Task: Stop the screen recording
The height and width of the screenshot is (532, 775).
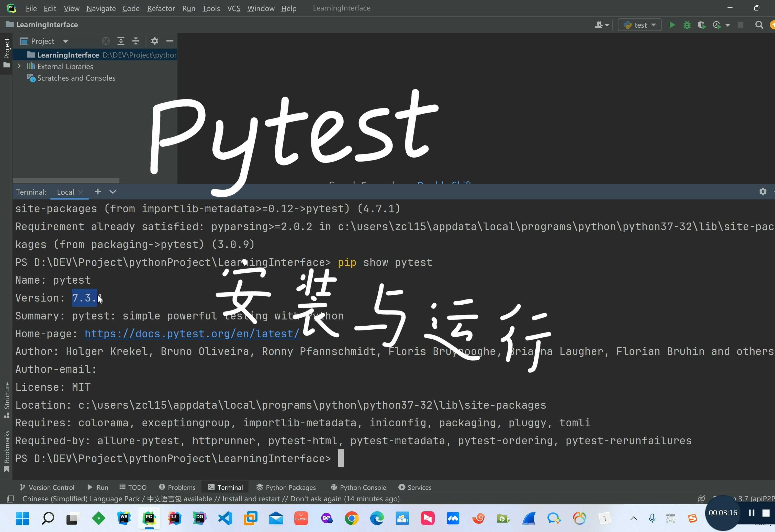Action: 766,513
